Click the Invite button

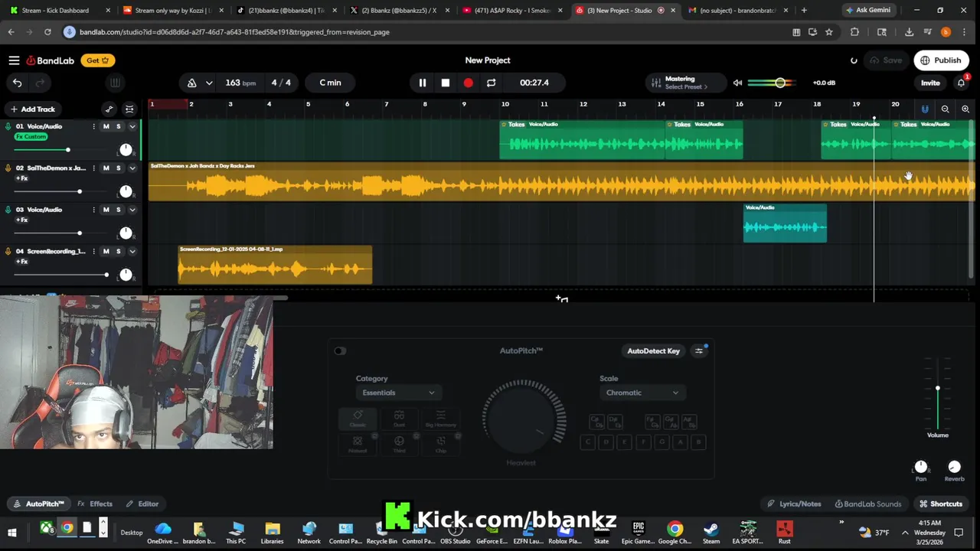(x=930, y=83)
